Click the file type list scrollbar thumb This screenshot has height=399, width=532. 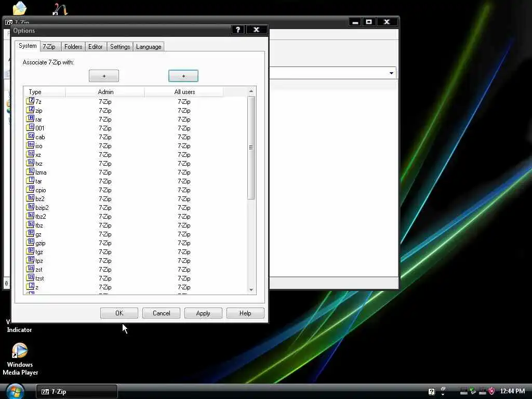[251, 148]
